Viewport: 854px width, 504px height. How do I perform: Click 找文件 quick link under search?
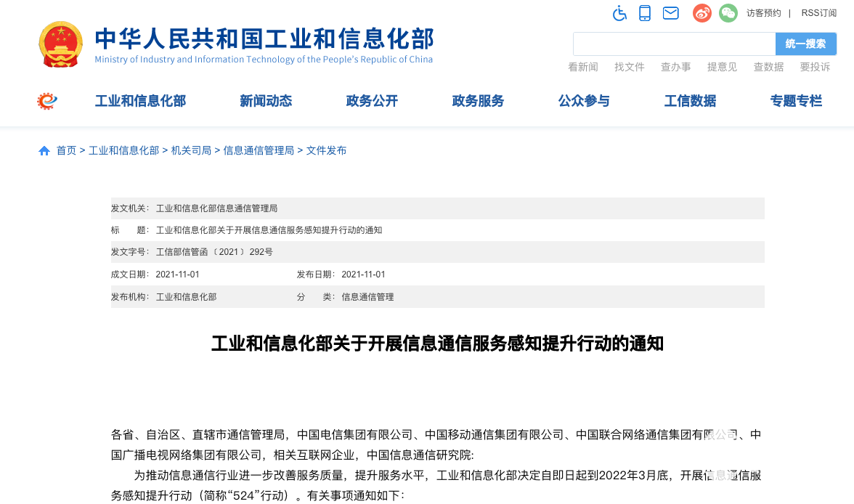coord(629,67)
